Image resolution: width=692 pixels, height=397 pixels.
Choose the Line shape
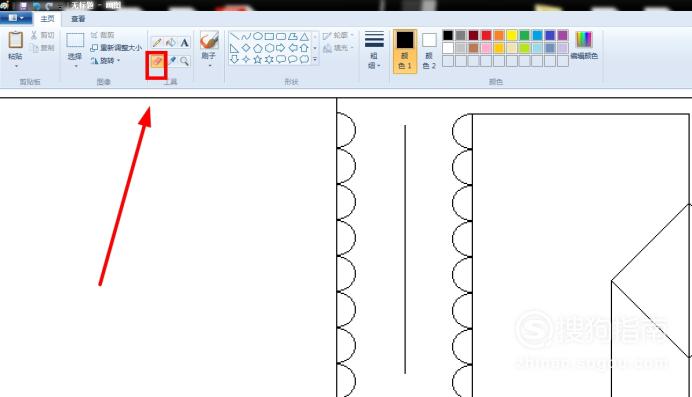pos(234,36)
